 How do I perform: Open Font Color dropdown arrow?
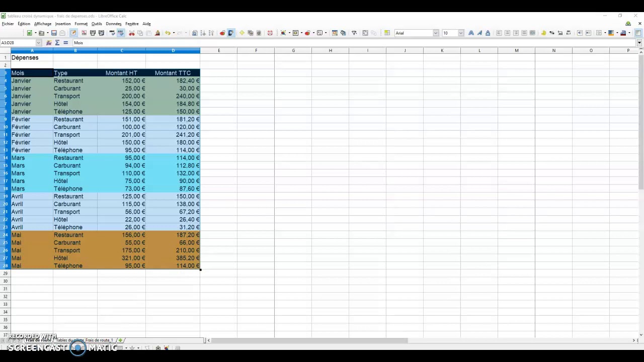[629, 33]
